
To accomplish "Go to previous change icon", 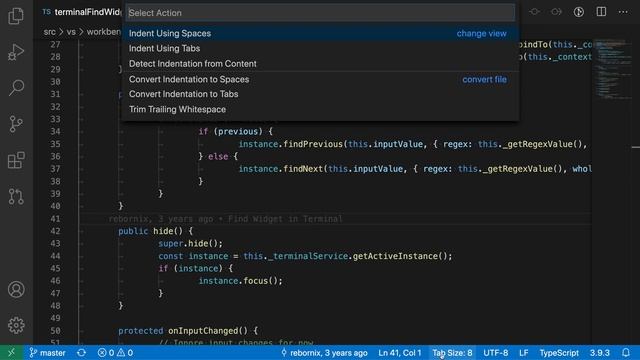I will tap(534, 12).
